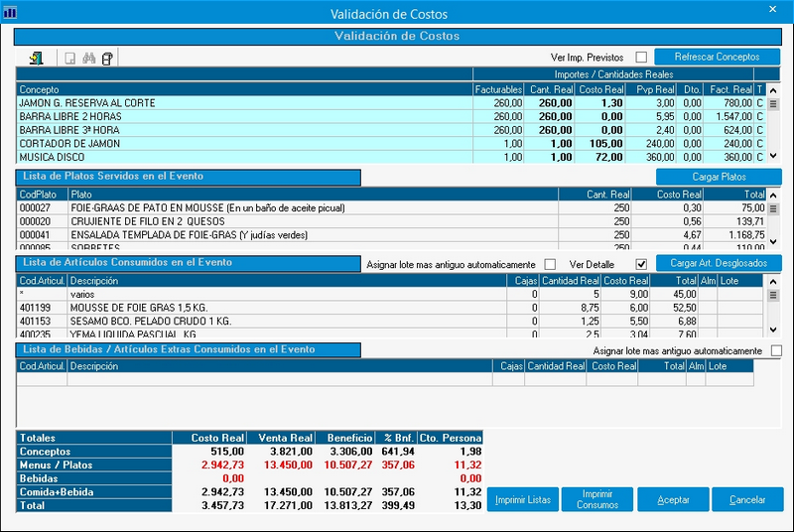This screenshot has width=794, height=532.
Task: Click the Cargar Art. Desglosados button
Action: pyautogui.click(x=719, y=263)
